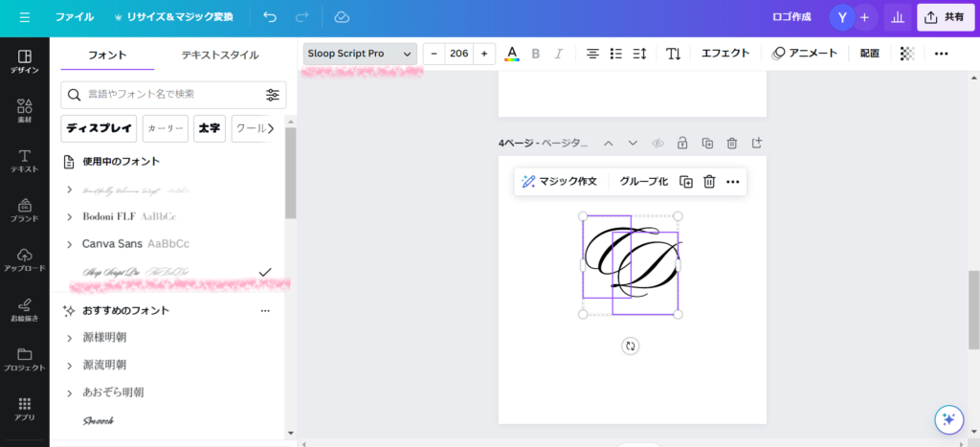
Task: Hide page 4 eye icon
Action: [657, 144]
